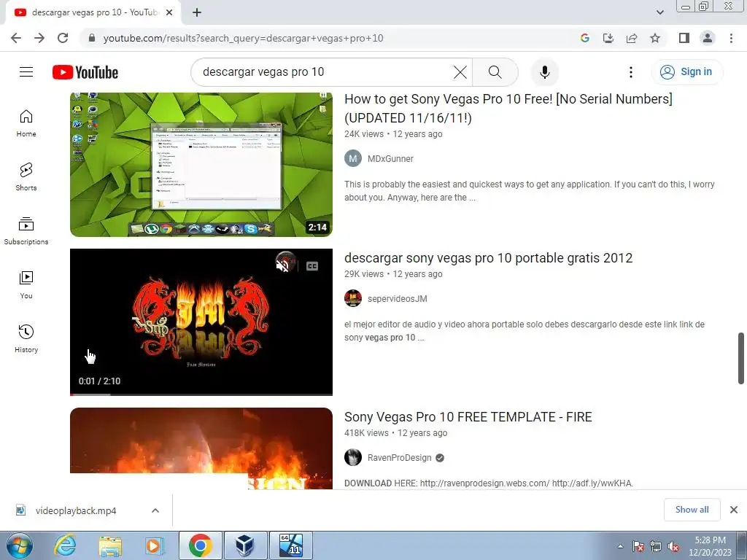Toggle captions on the preview video
This screenshot has height=560, width=747.
pyautogui.click(x=312, y=265)
